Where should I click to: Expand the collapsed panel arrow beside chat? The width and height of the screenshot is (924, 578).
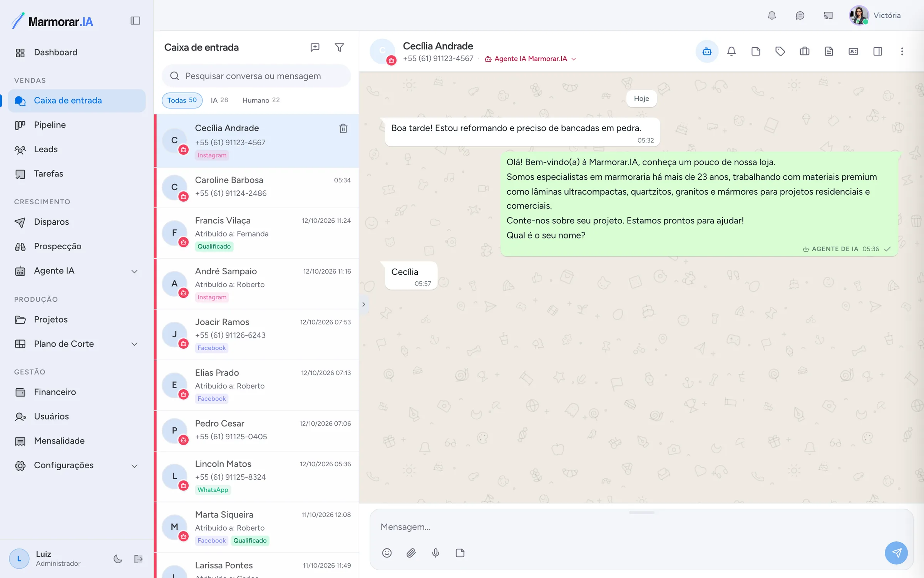pyautogui.click(x=363, y=304)
